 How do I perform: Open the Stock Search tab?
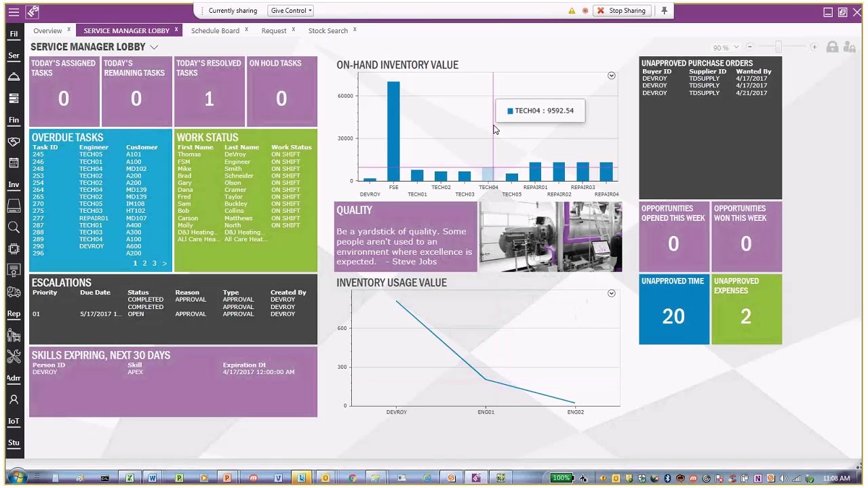coord(328,30)
